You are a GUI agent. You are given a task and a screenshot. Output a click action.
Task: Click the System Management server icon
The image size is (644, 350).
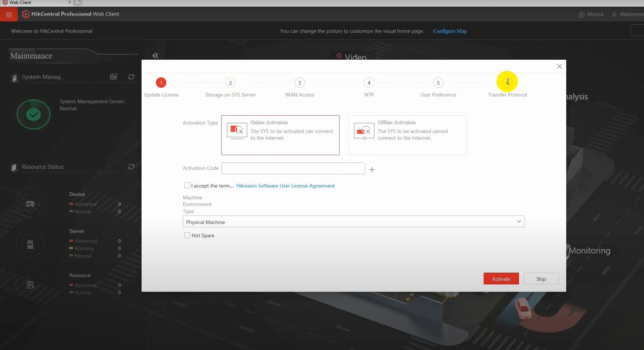[14, 78]
